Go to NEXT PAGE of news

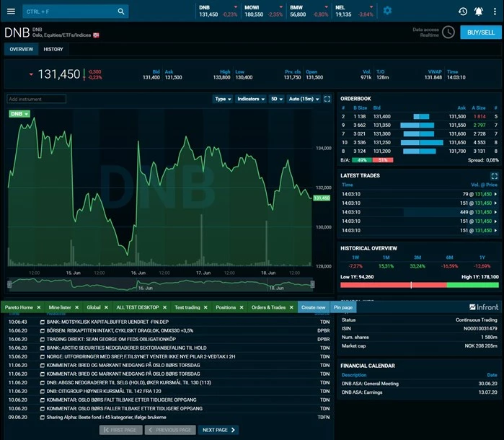[218, 430]
